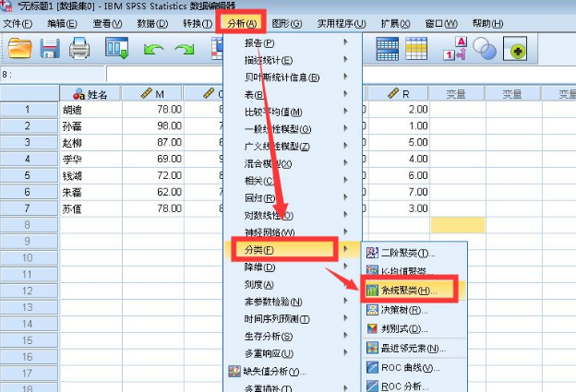
Task: Click the Undo green arrow icon
Action: tap(153, 49)
